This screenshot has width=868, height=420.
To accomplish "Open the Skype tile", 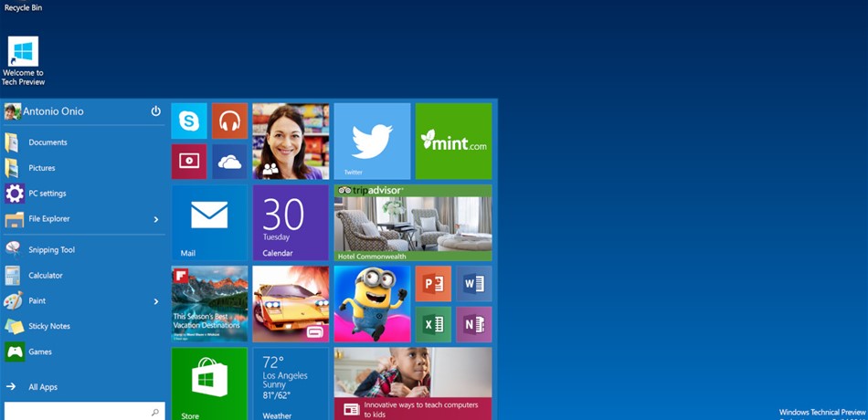I will point(189,121).
